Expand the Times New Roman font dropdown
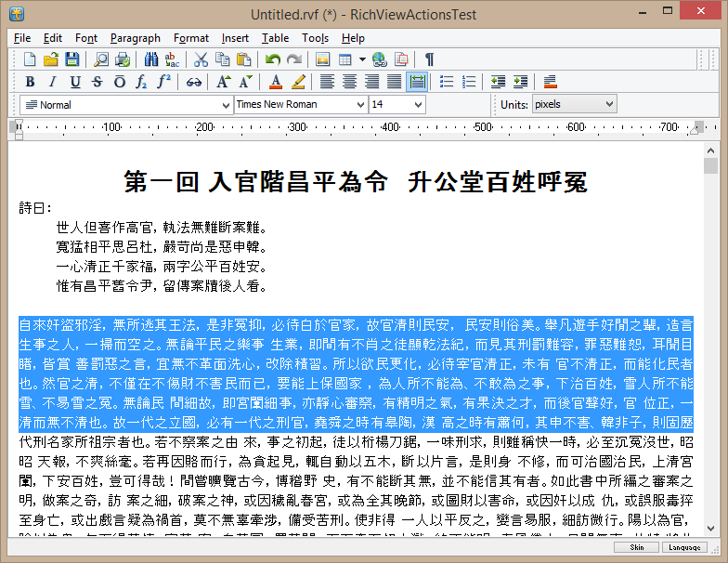The width and height of the screenshot is (728, 563). tap(360, 105)
